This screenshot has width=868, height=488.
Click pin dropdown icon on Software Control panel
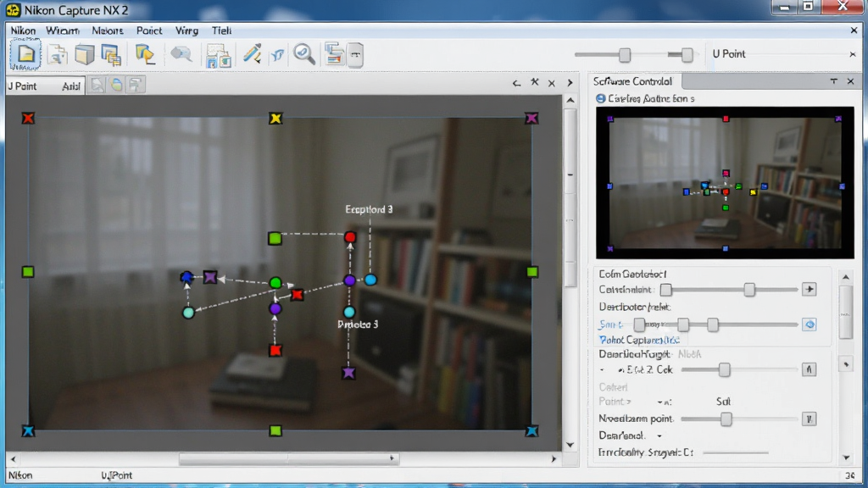click(x=834, y=81)
